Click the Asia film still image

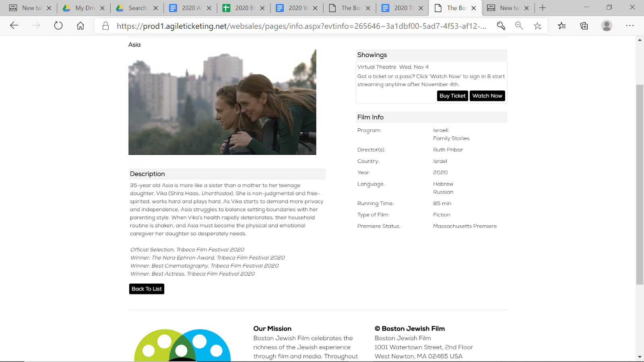click(222, 102)
